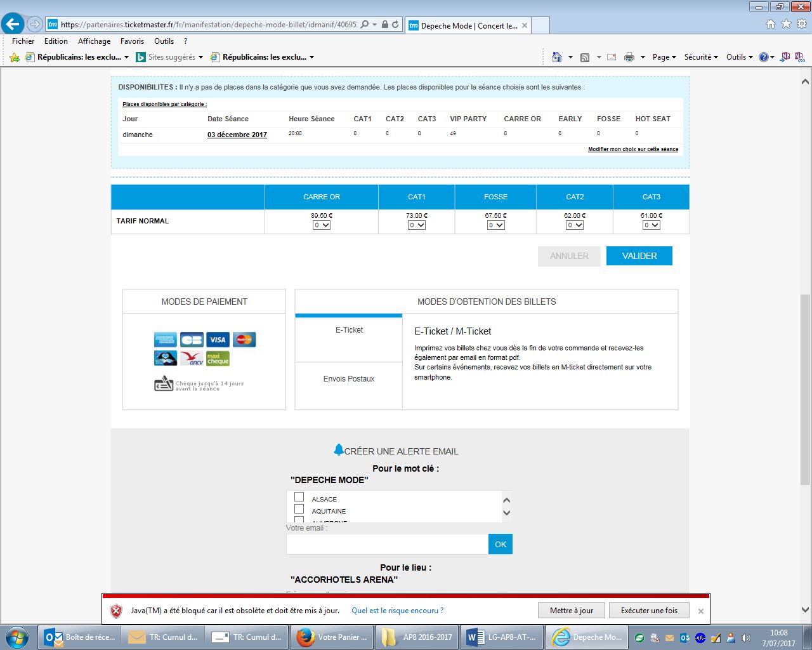Open the Affichage menu
Screen dimensions: 812x650
(x=95, y=41)
